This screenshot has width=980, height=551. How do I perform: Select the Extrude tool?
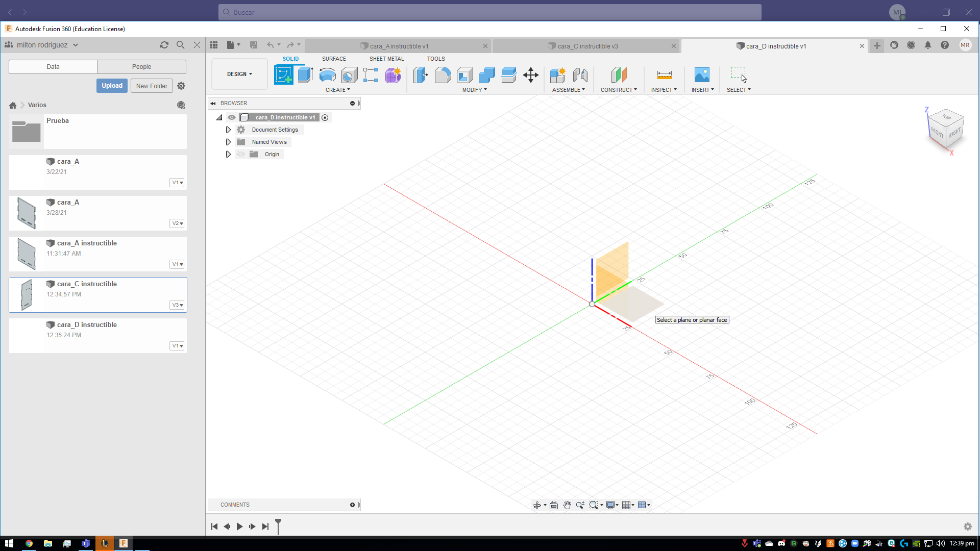305,75
